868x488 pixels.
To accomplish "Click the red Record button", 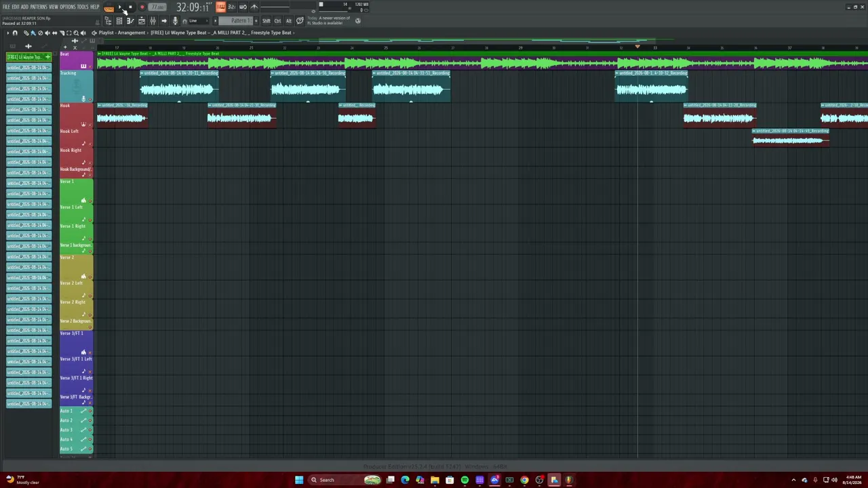I will click(x=142, y=7).
